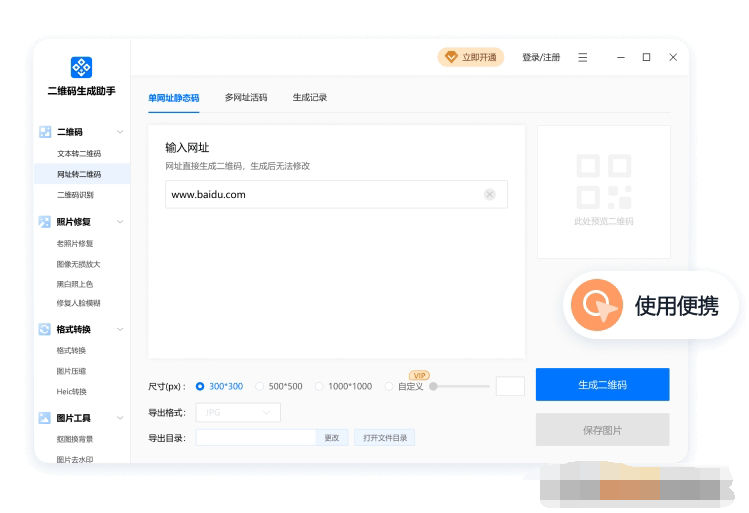The width and height of the screenshot is (749, 513).
Task: Click the 照片修复 section icon
Action: click(44, 222)
